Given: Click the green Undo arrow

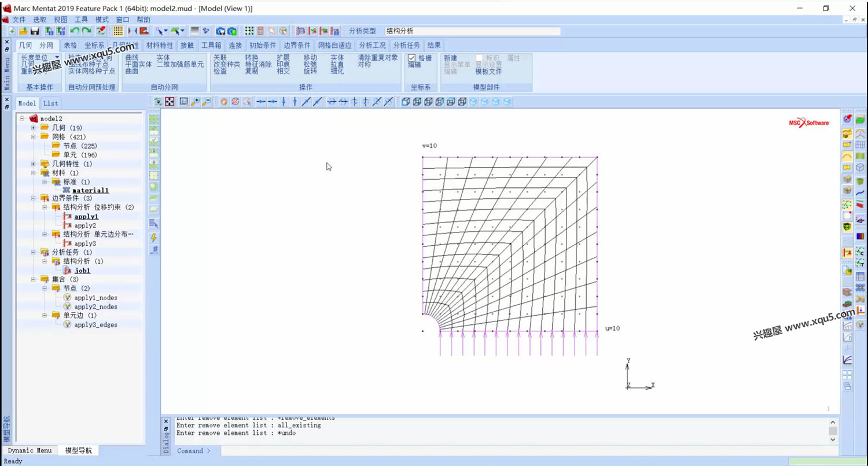Looking at the screenshot, I should click(75, 31).
